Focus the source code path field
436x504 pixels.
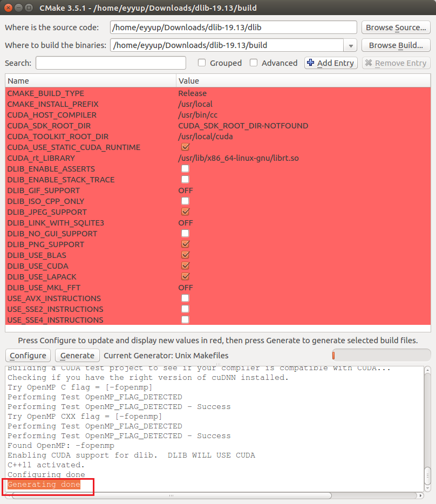234,28
